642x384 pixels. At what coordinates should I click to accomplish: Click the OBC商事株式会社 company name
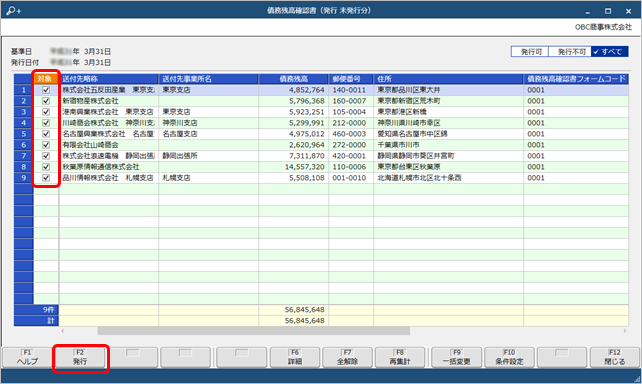click(x=603, y=27)
